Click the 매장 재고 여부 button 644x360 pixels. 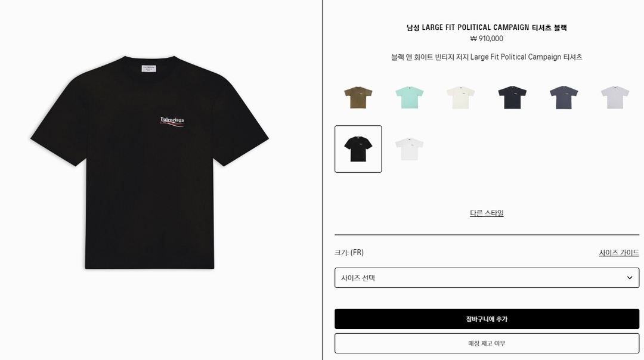(487, 343)
